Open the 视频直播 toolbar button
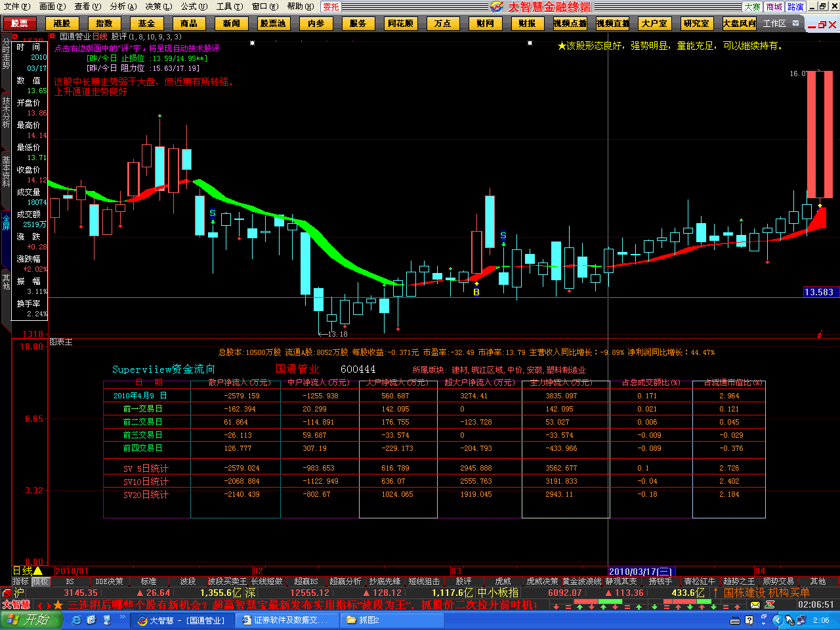Image resolution: width=840 pixels, height=630 pixels. [613, 24]
